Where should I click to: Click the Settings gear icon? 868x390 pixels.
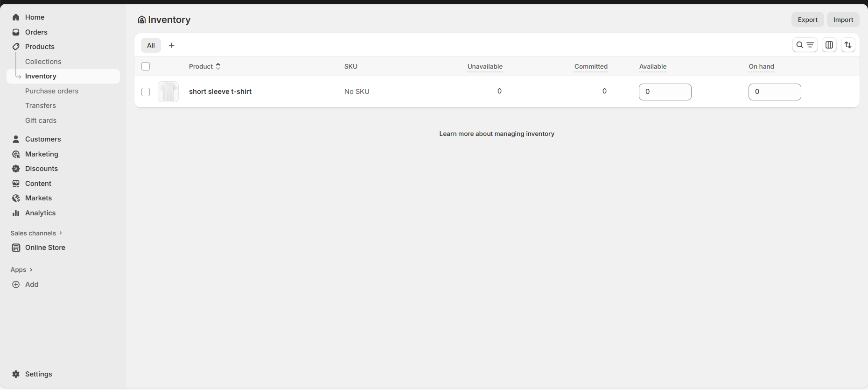coord(16,374)
